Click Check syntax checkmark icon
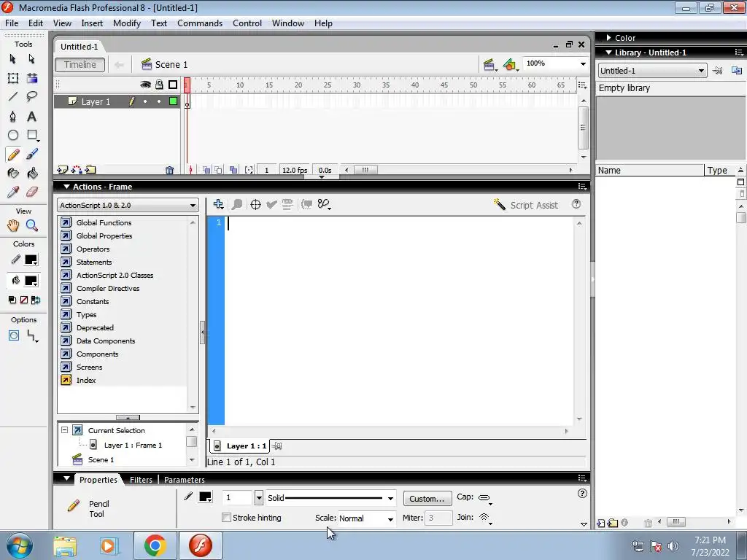This screenshot has height=560, width=747. 271,205
